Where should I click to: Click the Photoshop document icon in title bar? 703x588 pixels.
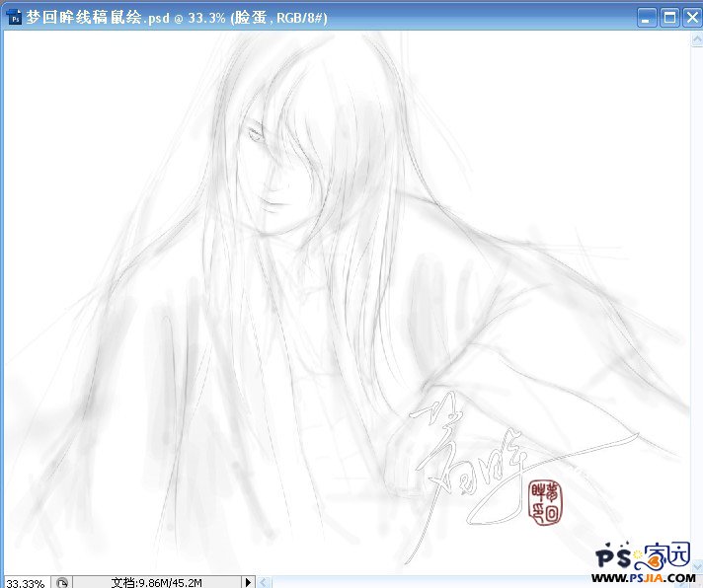pos(15,18)
